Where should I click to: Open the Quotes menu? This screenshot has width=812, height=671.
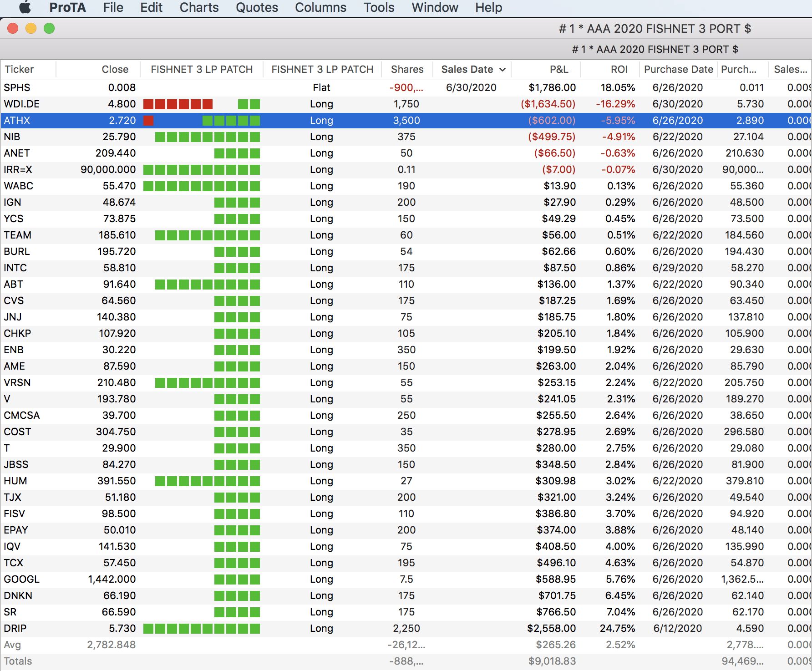[257, 7]
